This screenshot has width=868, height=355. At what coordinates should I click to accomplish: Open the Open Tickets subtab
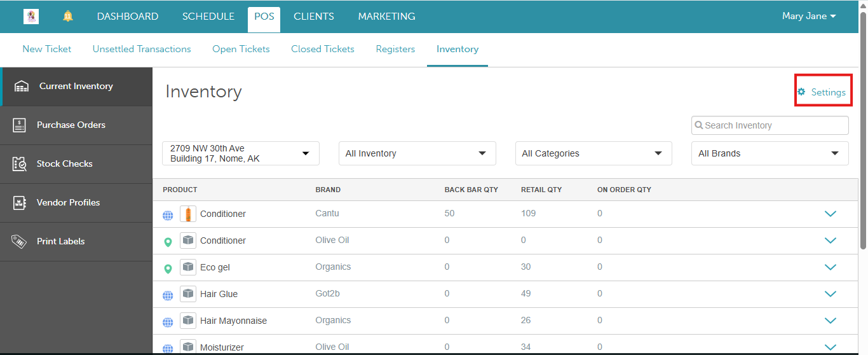tap(241, 49)
